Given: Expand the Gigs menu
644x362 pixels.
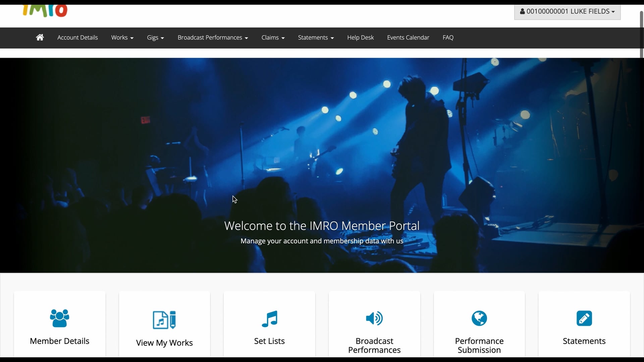Looking at the screenshot, I should pos(155,38).
